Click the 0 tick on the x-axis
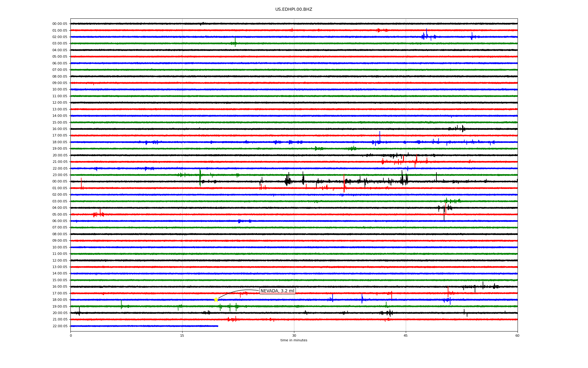The height and width of the screenshot is (368, 588). tap(71, 335)
